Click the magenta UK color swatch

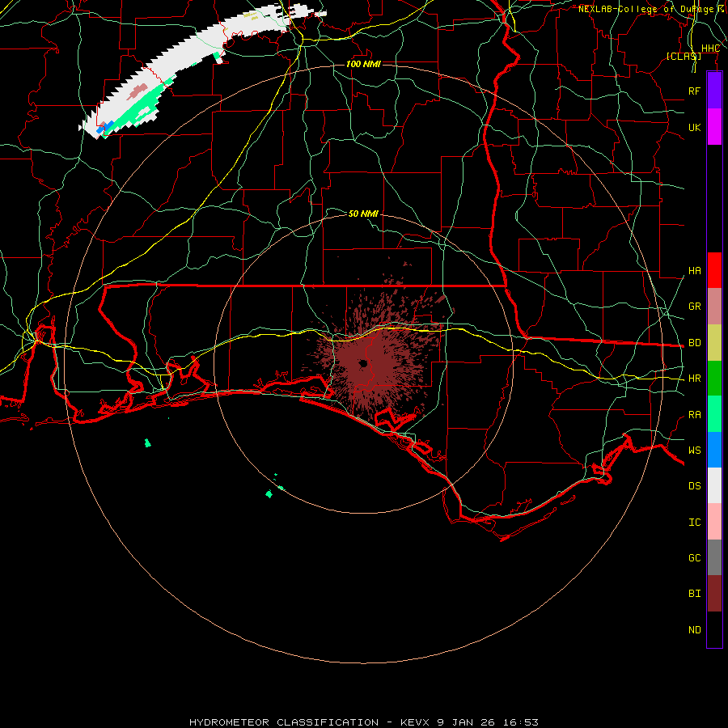(x=714, y=127)
